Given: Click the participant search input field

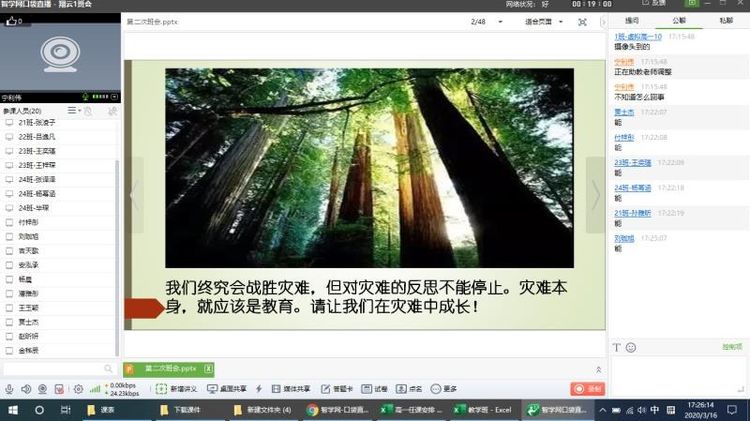Looking at the screenshot, I should (55, 370).
